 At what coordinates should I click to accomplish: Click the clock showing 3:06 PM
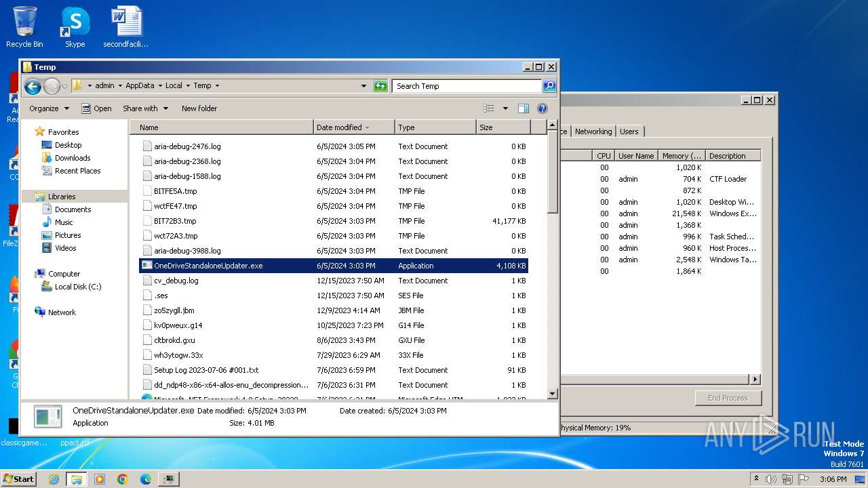click(x=833, y=479)
